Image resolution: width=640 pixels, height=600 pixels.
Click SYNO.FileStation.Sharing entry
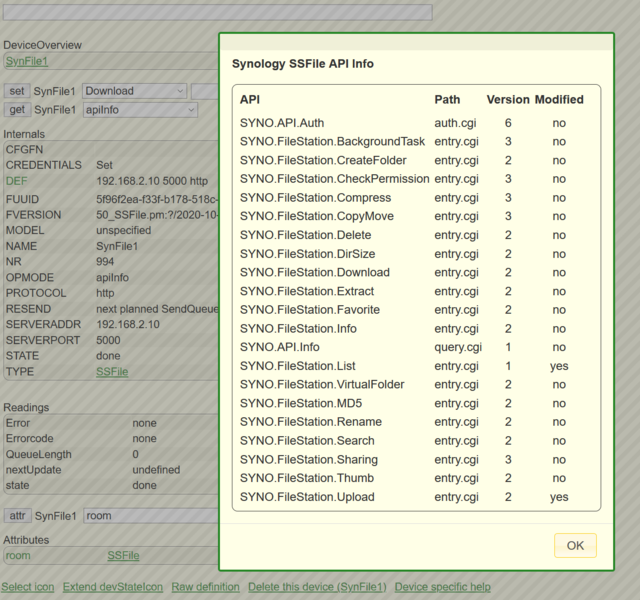coord(309,459)
